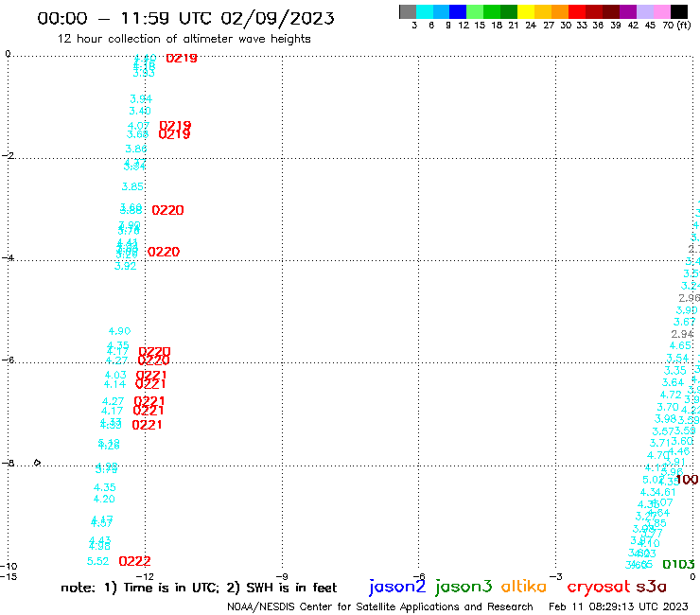The width and height of the screenshot is (700, 615).
Task: Pick the purple swatch in the color scale
Action: [x=628, y=11]
